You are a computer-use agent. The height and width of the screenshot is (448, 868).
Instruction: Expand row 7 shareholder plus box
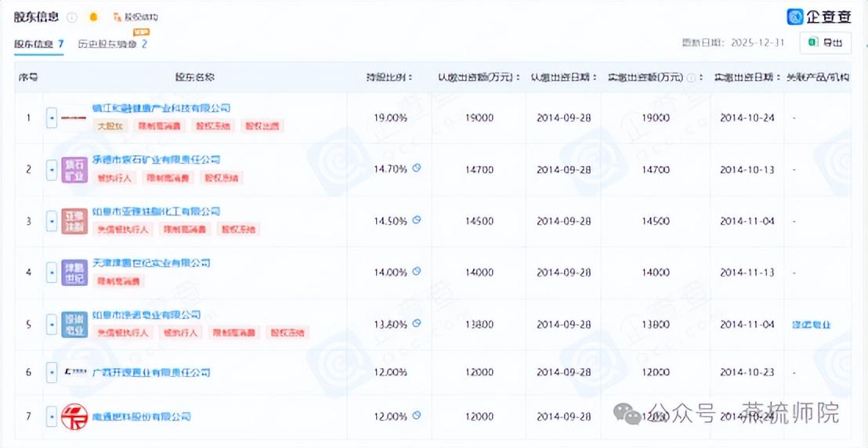coord(52,417)
